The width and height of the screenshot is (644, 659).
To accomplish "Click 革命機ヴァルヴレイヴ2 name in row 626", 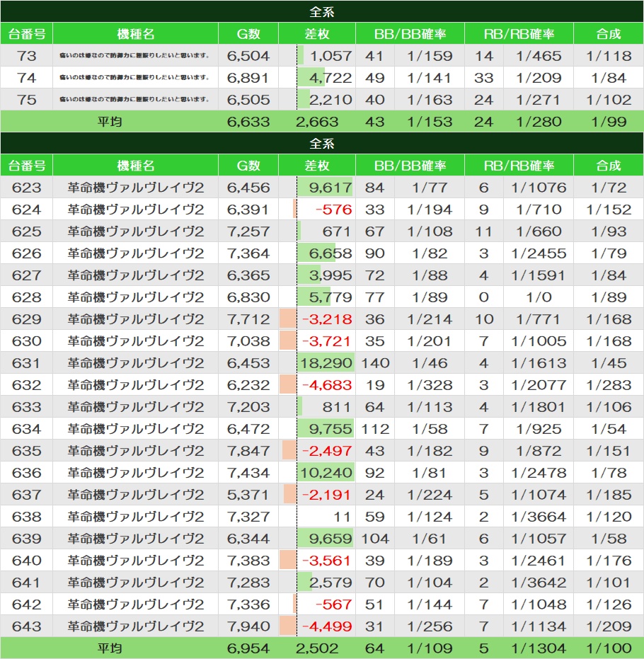I will 135,253.
